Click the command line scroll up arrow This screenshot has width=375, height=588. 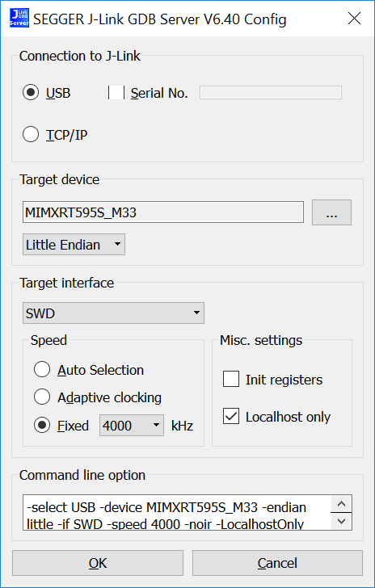tap(341, 504)
